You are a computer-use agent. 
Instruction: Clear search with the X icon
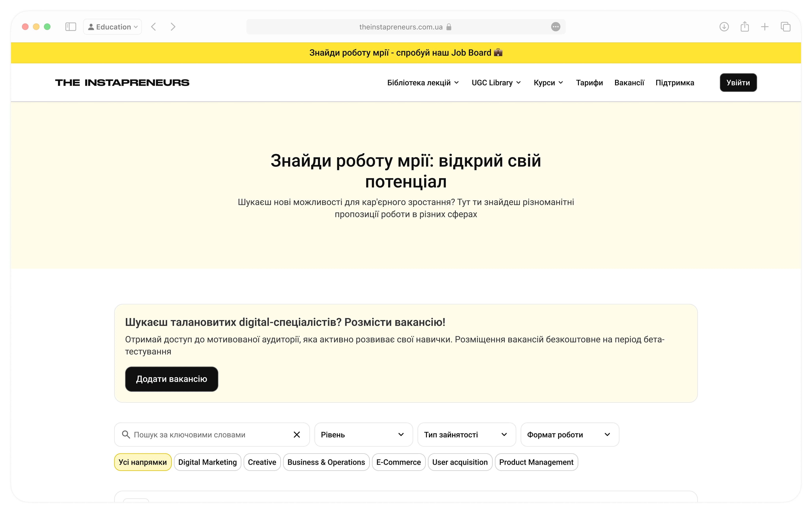pyautogui.click(x=297, y=435)
